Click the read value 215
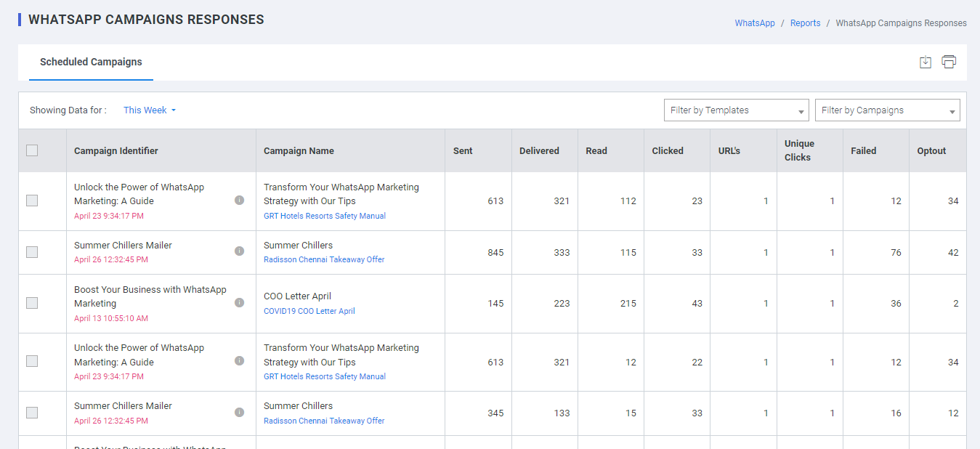The height and width of the screenshot is (449, 980). tap(628, 304)
